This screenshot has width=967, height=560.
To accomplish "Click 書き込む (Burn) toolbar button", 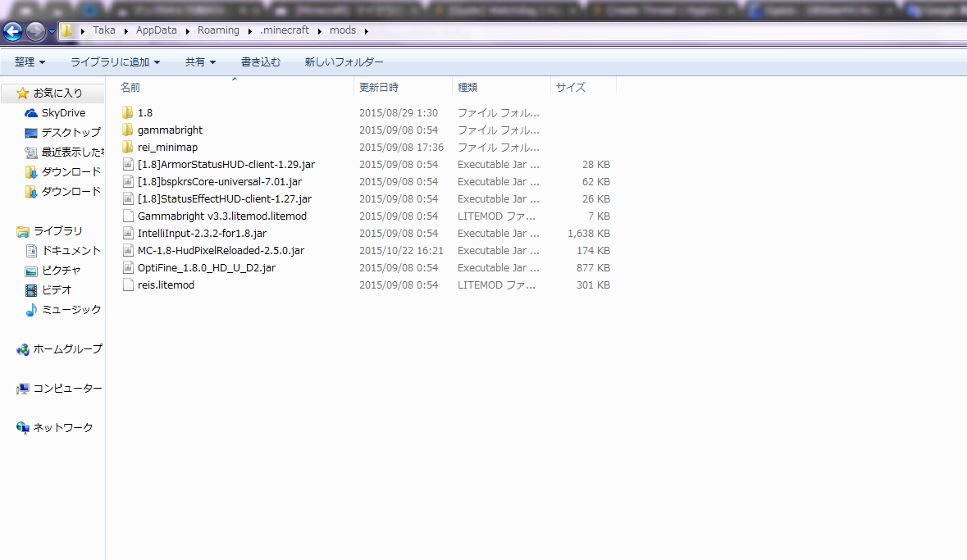I will [x=260, y=62].
